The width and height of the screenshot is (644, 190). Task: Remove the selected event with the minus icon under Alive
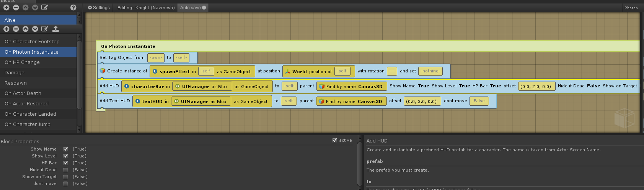(16, 29)
